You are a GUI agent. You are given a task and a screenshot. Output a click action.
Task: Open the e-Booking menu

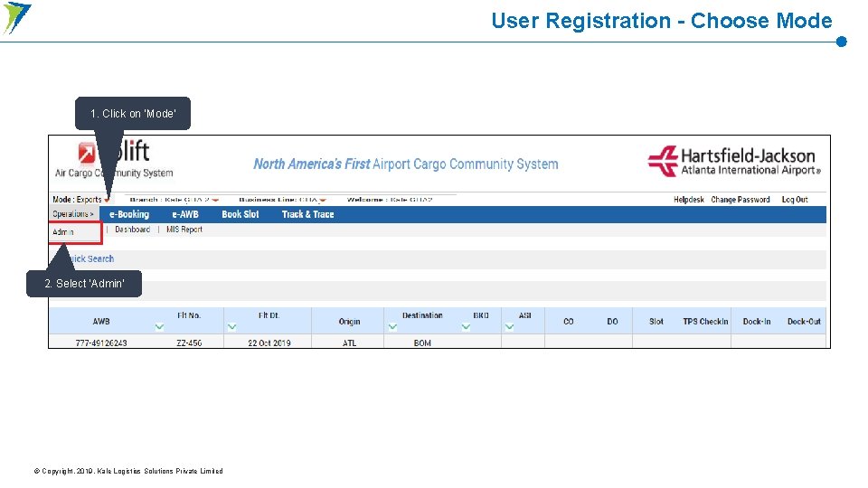[x=129, y=214]
